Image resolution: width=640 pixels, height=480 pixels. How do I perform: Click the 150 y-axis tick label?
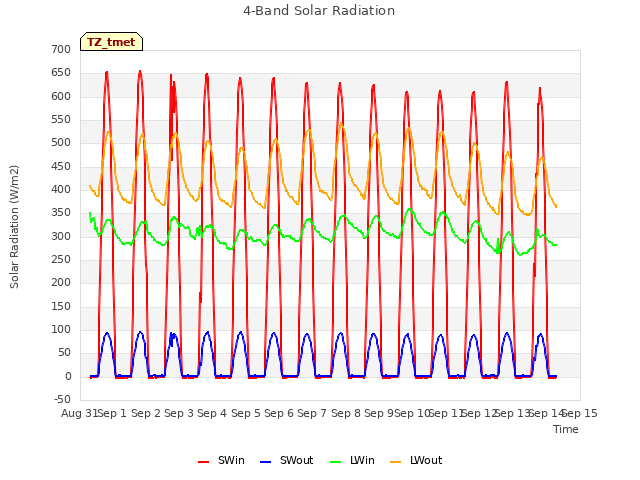pyautogui.click(x=61, y=306)
